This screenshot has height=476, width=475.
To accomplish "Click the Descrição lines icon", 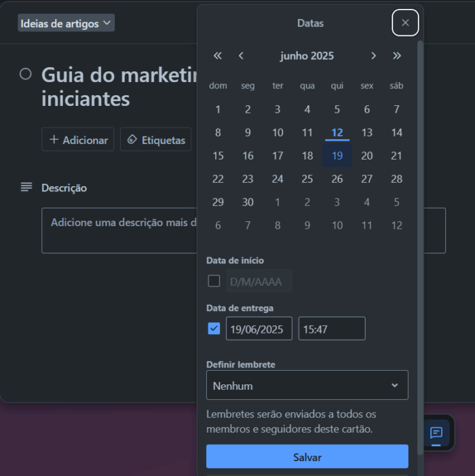I will tap(26, 187).
